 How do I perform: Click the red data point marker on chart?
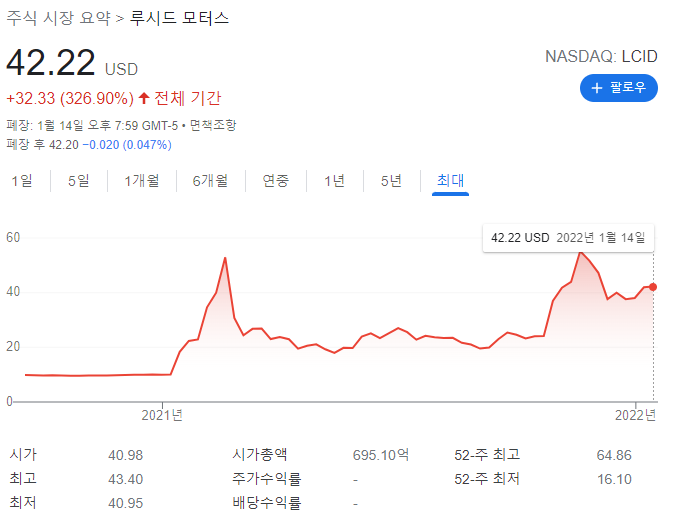point(653,287)
